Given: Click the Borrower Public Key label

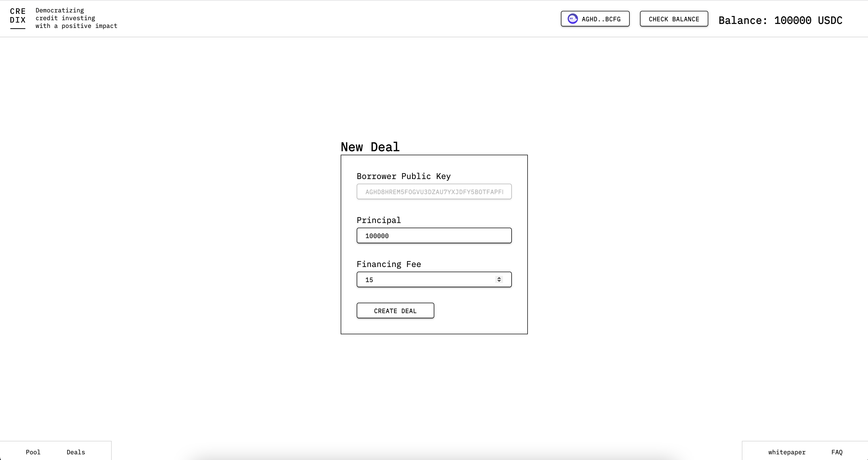Looking at the screenshot, I should coord(403,176).
